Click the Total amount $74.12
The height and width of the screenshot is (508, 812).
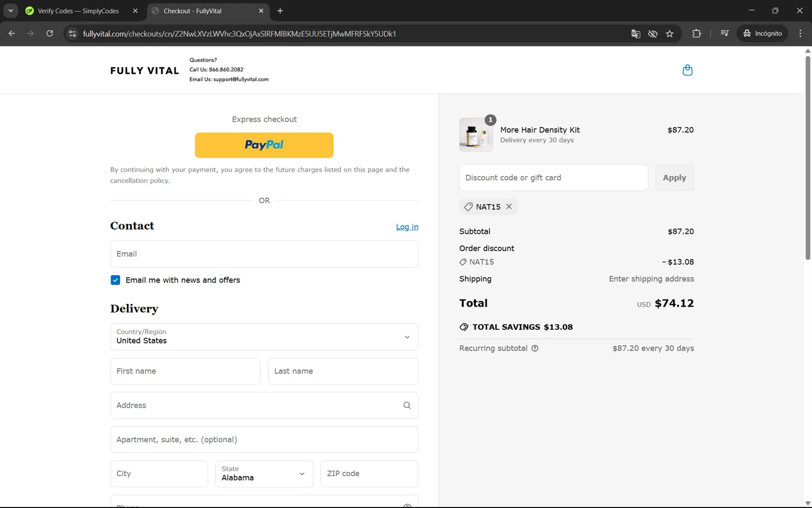coord(674,303)
